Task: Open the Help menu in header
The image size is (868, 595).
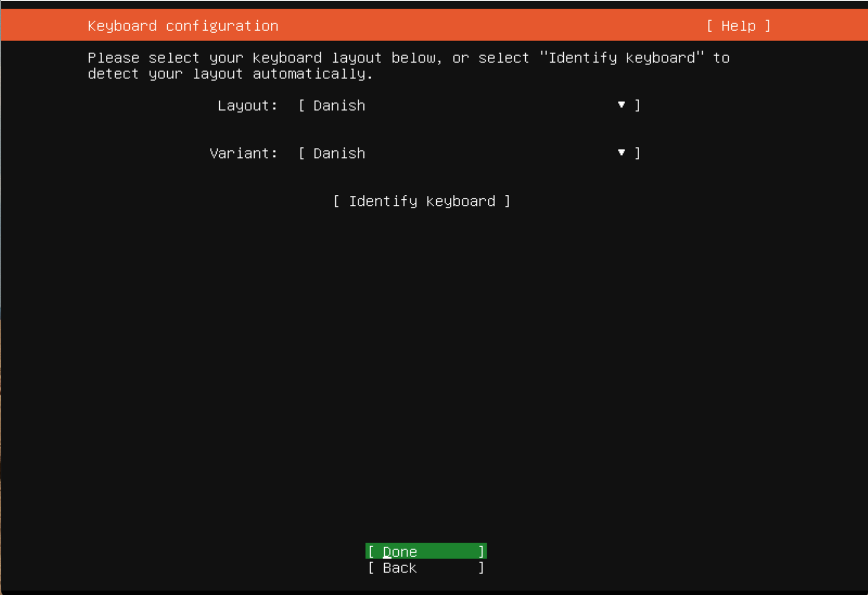Action: pyautogui.click(x=738, y=26)
